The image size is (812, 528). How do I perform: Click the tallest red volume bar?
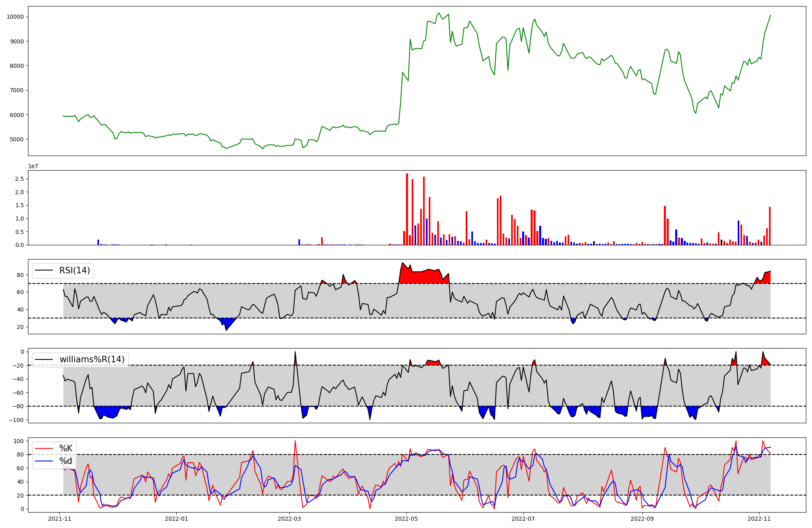pyautogui.click(x=407, y=209)
